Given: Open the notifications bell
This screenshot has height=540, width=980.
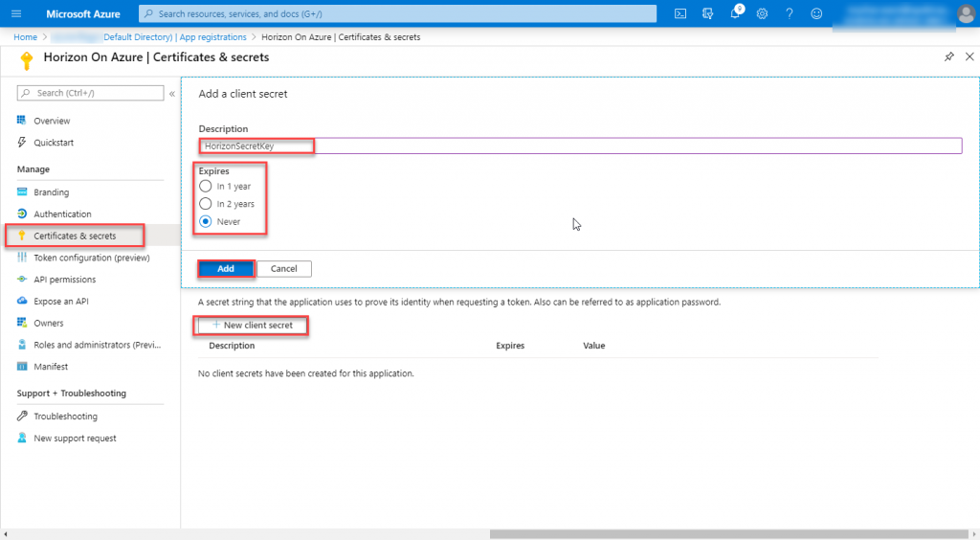Looking at the screenshot, I should [x=735, y=13].
